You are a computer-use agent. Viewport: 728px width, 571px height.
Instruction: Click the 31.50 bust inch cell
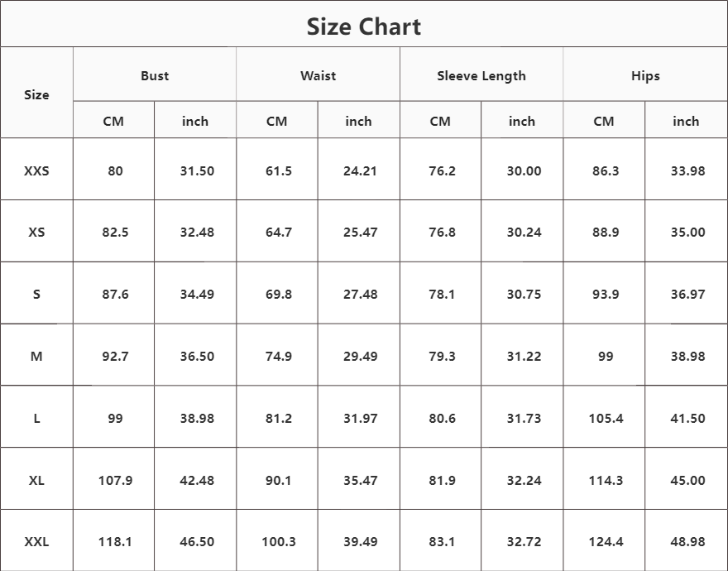(x=197, y=171)
